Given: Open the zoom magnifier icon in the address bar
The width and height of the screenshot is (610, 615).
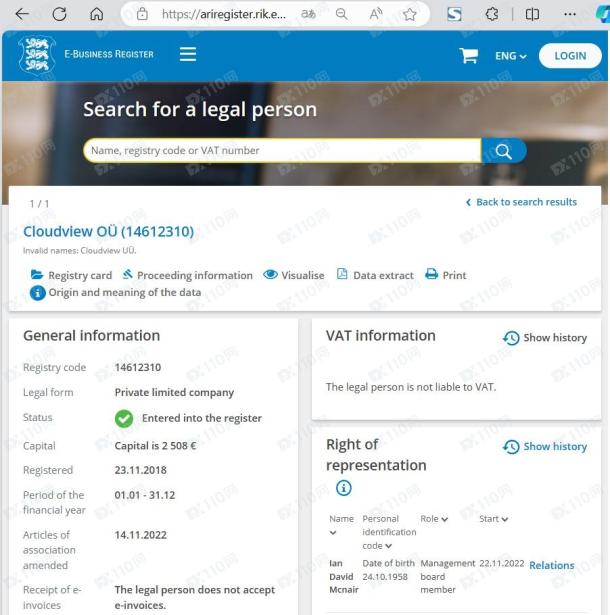Looking at the screenshot, I should click(342, 14).
